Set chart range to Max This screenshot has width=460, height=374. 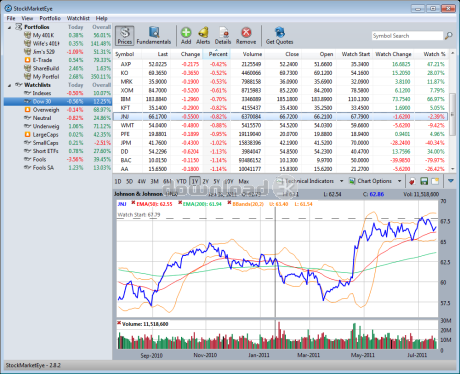coord(244,181)
